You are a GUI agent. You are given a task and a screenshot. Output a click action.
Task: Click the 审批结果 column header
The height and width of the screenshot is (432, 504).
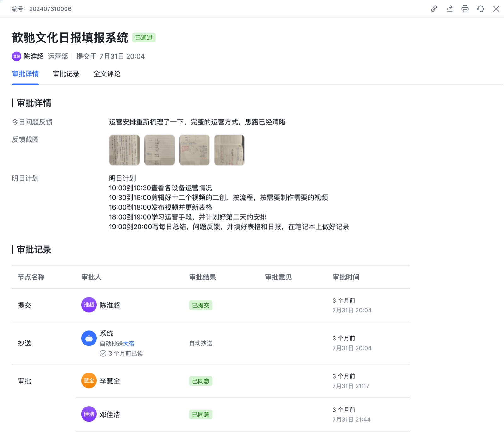[x=203, y=277]
